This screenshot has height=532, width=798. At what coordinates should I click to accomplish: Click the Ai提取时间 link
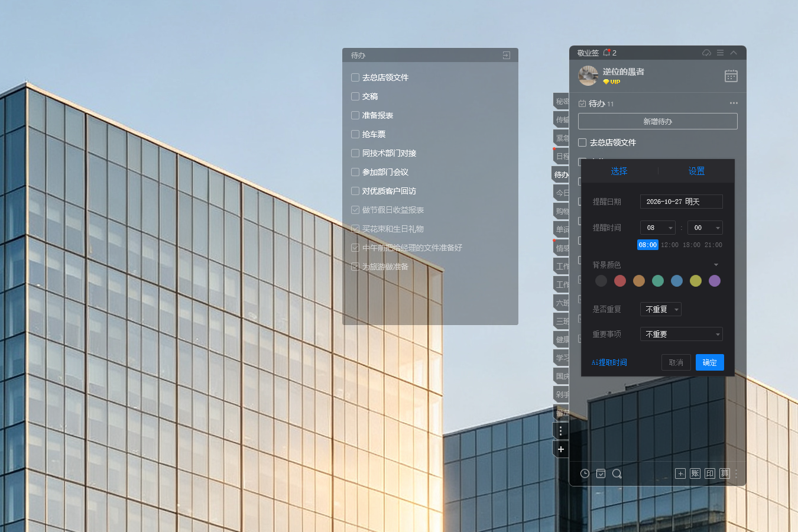(x=609, y=362)
